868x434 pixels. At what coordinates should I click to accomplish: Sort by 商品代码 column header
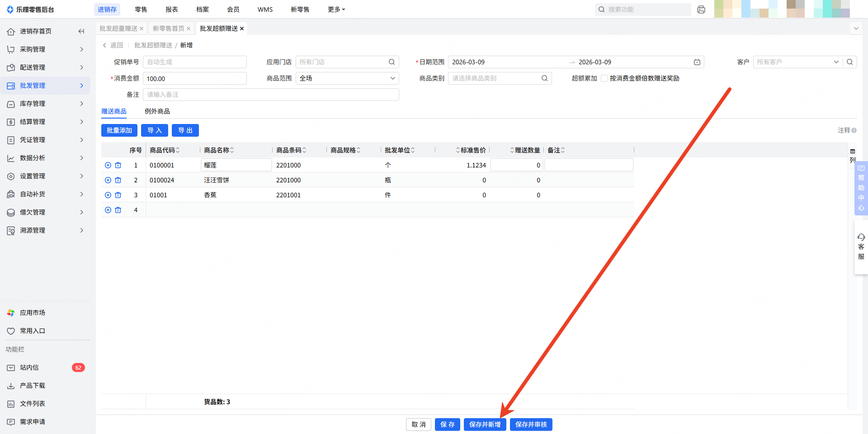click(165, 150)
